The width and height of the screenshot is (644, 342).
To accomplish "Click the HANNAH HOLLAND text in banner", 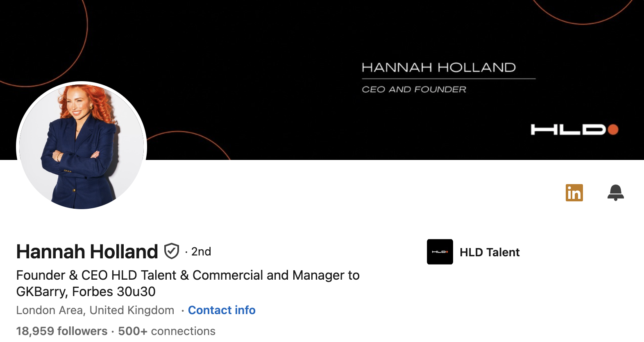I will tap(438, 67).
